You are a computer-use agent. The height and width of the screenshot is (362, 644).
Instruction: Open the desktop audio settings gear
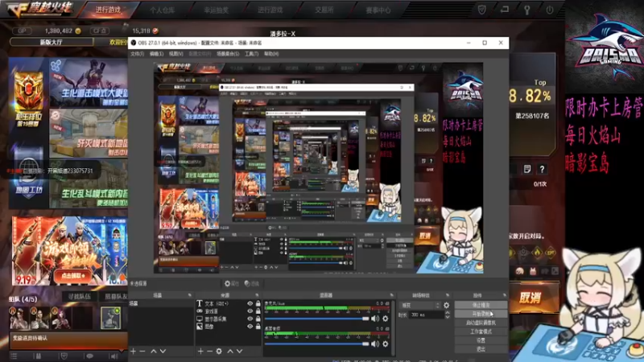coord(386,344)
